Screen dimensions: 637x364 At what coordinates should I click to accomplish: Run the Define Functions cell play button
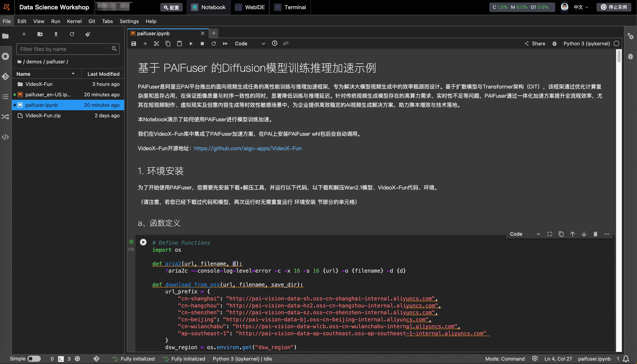pyautogui.click(x=143, y=242)
